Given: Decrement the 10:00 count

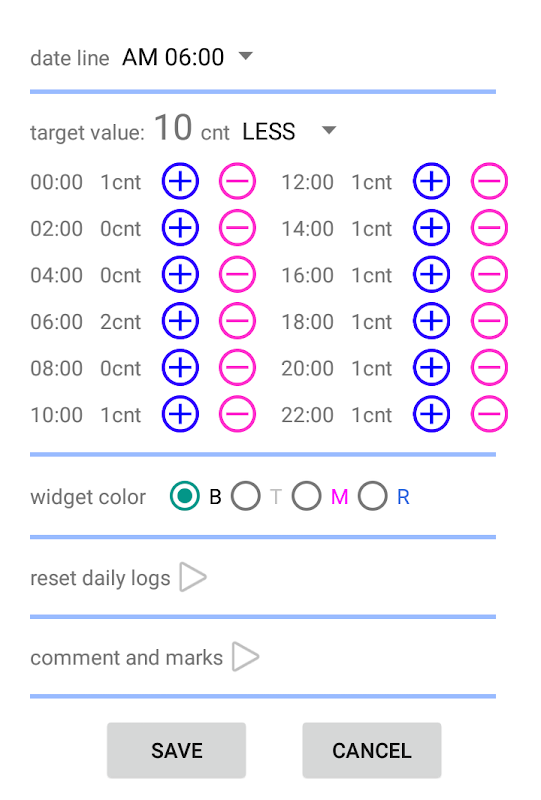Looking at the screenshot, I should (237, 414).
